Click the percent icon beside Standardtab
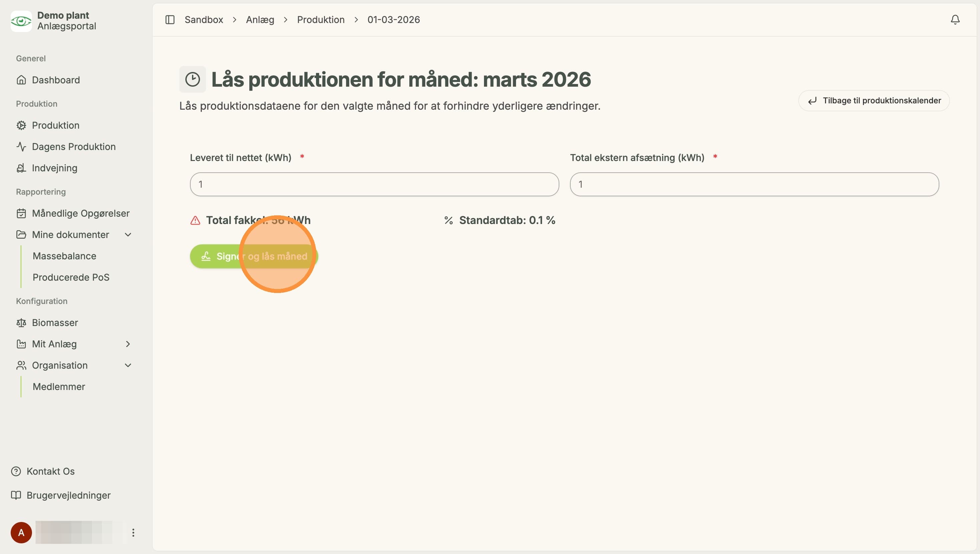Screen dimensions: 980x554 pyautogui.click(x=449, y=220)
